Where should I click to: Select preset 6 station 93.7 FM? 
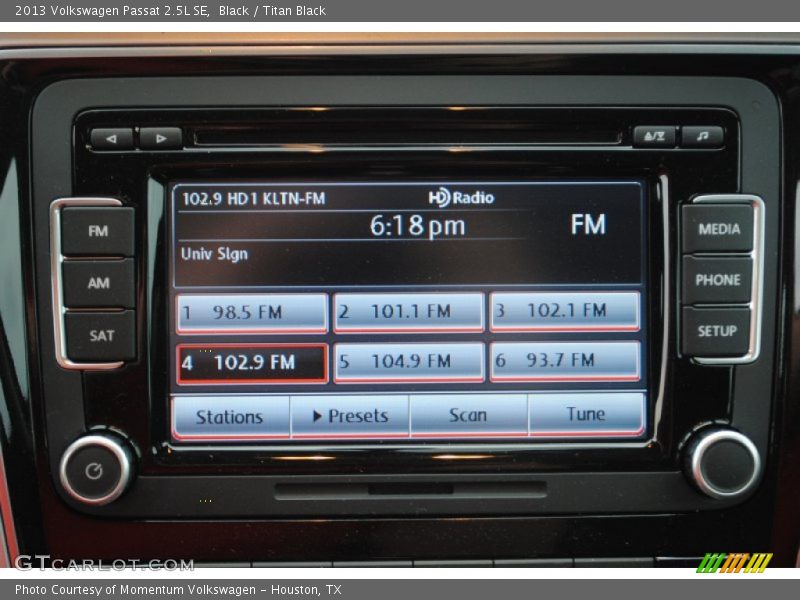pyautogui.click(x=566, y=362)
